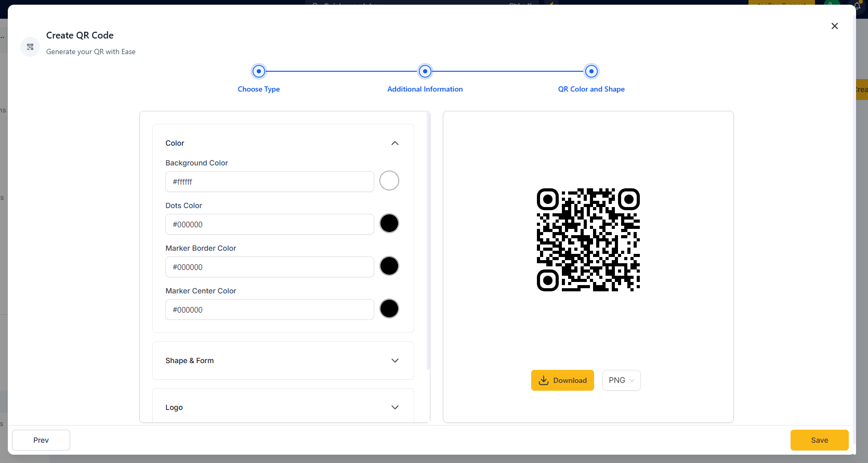Edit the Marker Border Color hex field
This screenshot has height=463, width=868.
(x=270, y=267)
